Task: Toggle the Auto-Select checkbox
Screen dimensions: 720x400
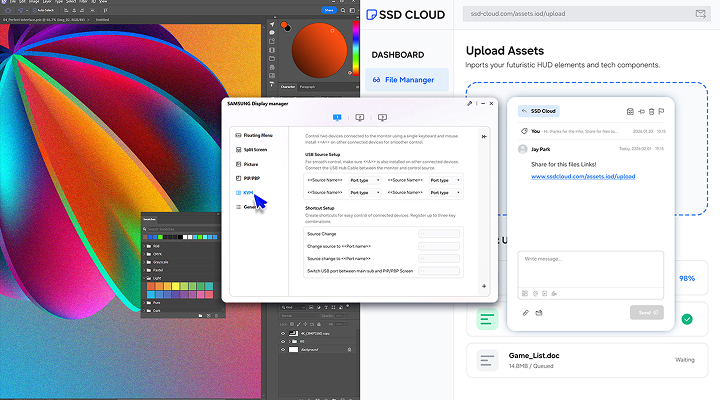Action: (34, 10)
